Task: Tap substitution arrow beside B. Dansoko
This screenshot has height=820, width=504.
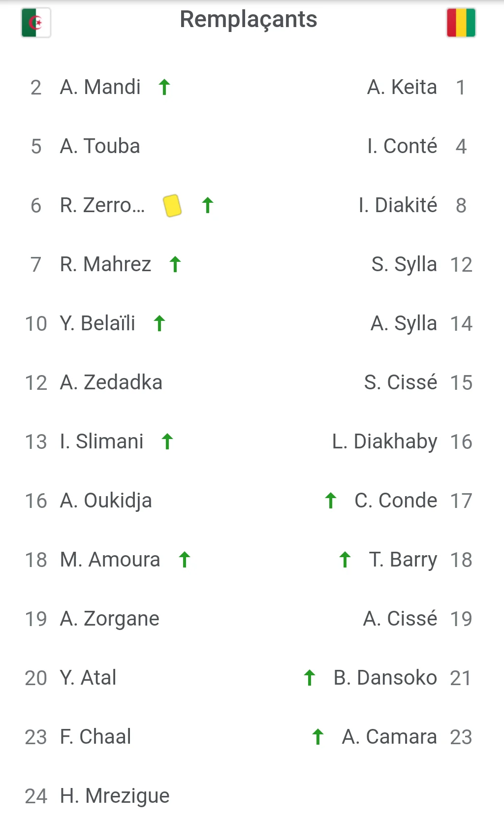Action: pyautogui.click(x=310, y=678)
